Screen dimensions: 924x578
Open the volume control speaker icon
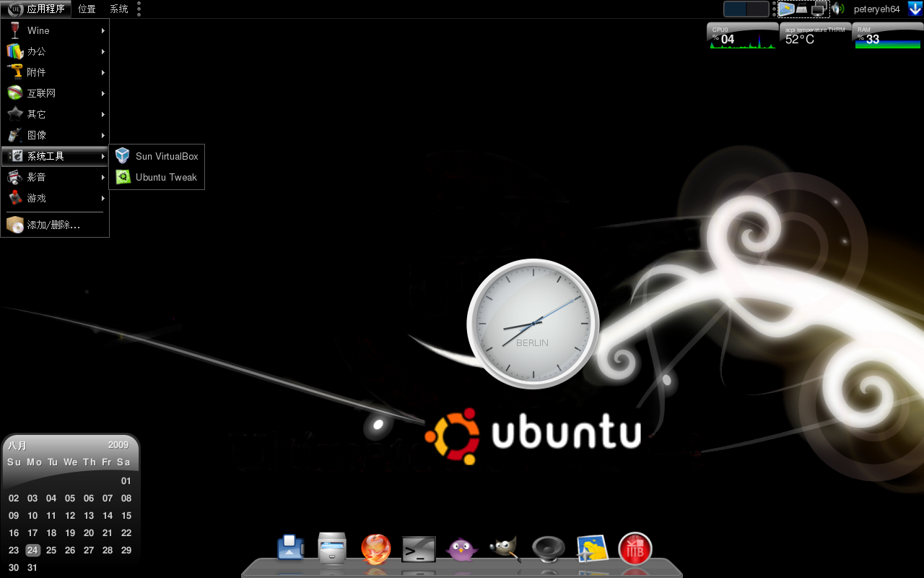(837, 9)
